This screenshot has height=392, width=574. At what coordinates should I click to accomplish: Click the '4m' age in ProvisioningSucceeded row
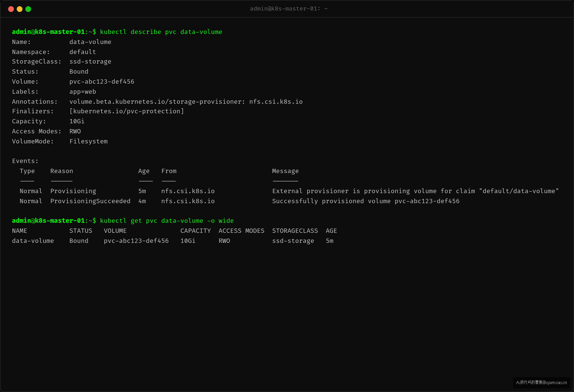(x=142, y=201)
